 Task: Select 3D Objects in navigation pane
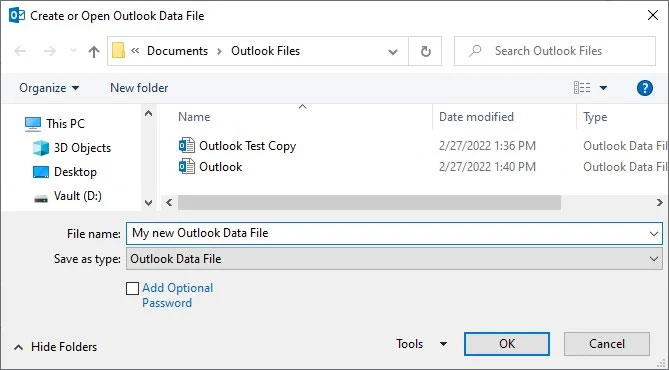pos(82,148)
